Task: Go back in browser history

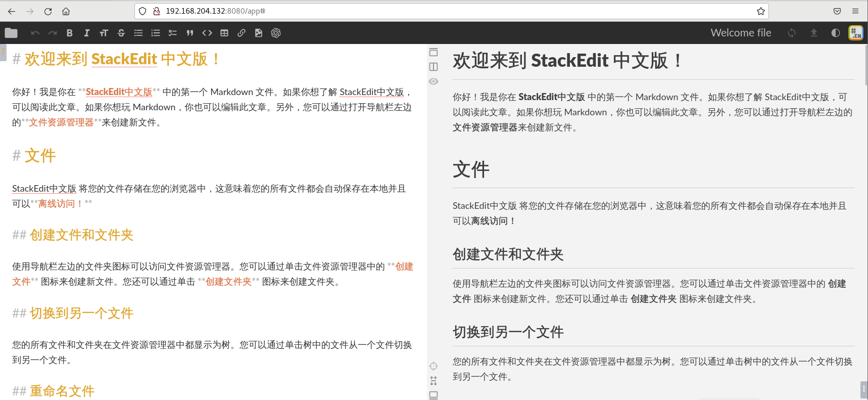Action: [12, 11]
